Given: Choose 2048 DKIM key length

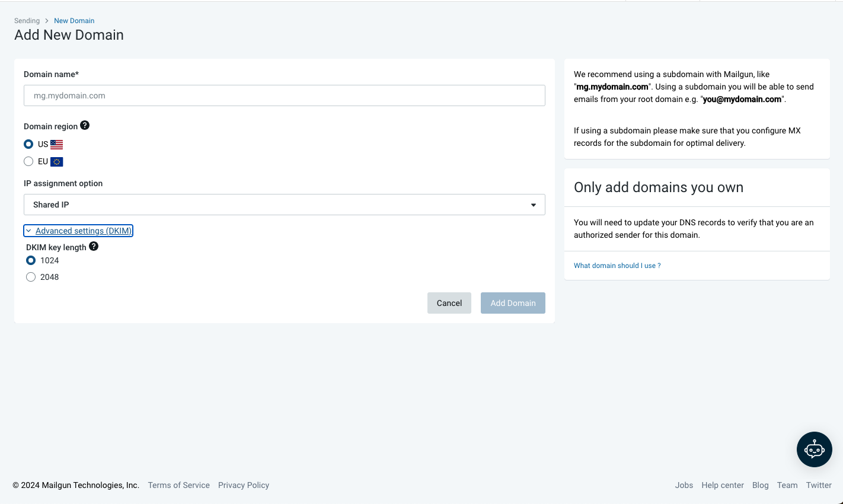Looking at the screenshot, I should click(x=30, y=276).
